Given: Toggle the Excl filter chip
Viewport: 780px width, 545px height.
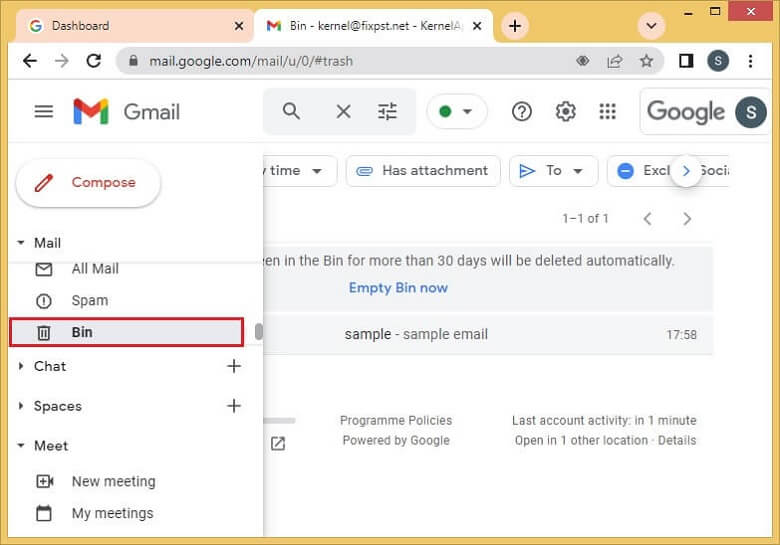Looking at the screenshot, I should coord(645,171).
